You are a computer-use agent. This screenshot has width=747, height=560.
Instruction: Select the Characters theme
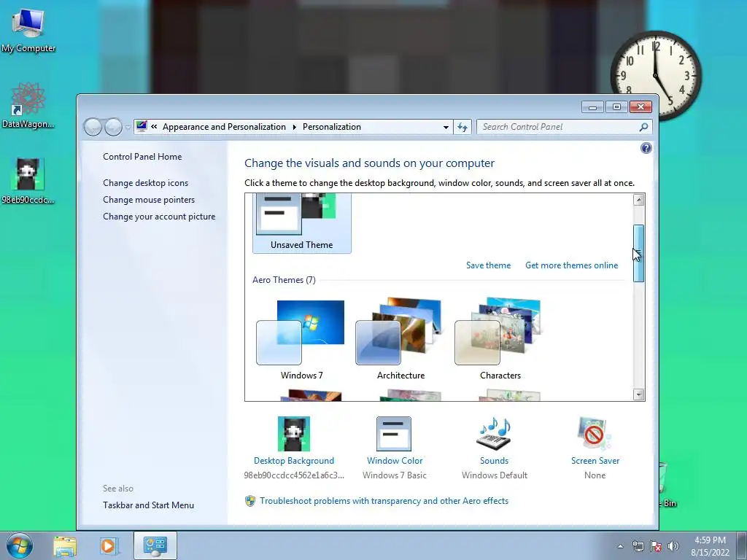coord(500,339)
